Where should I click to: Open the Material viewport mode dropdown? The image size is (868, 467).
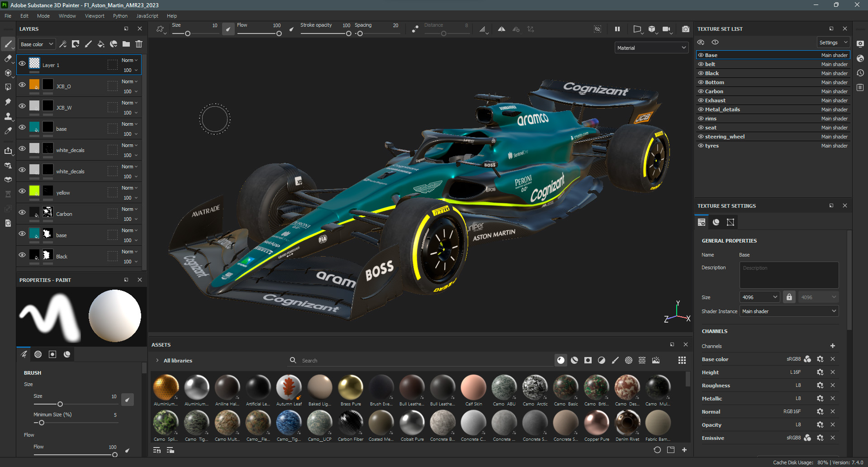[651, 48]
